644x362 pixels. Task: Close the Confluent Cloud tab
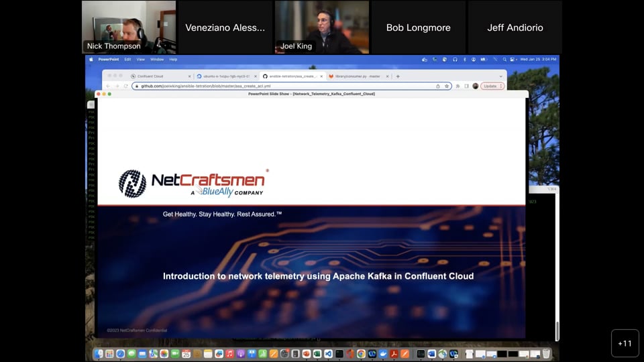(x=189, y=76)
